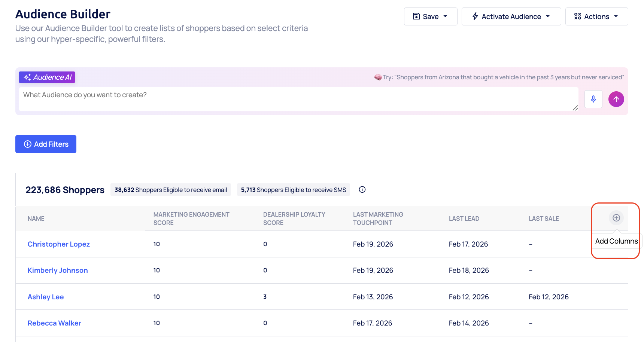Click the Save floppy disk icon

[x=416, y=16]
